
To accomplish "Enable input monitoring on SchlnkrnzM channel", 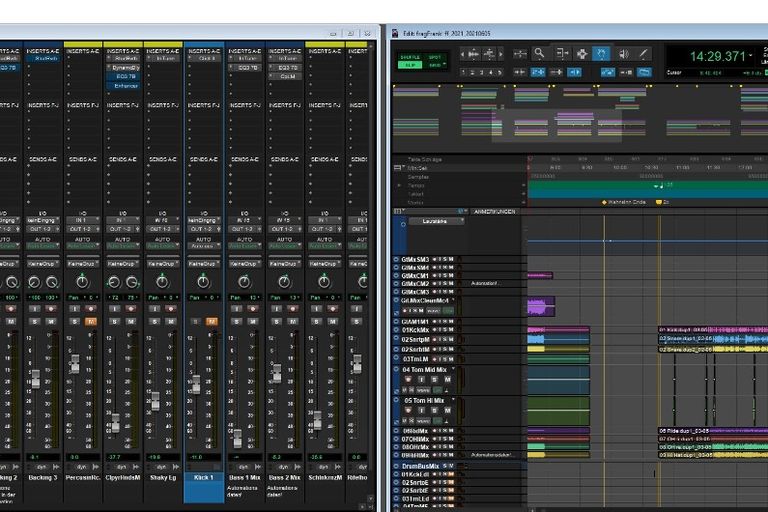I will pyautogui.click(x=316, y=309).
